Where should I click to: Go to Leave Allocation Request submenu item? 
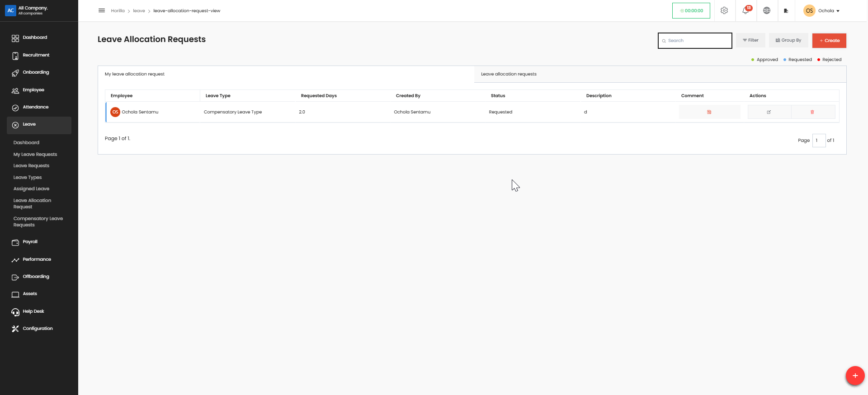coord(32,204)
